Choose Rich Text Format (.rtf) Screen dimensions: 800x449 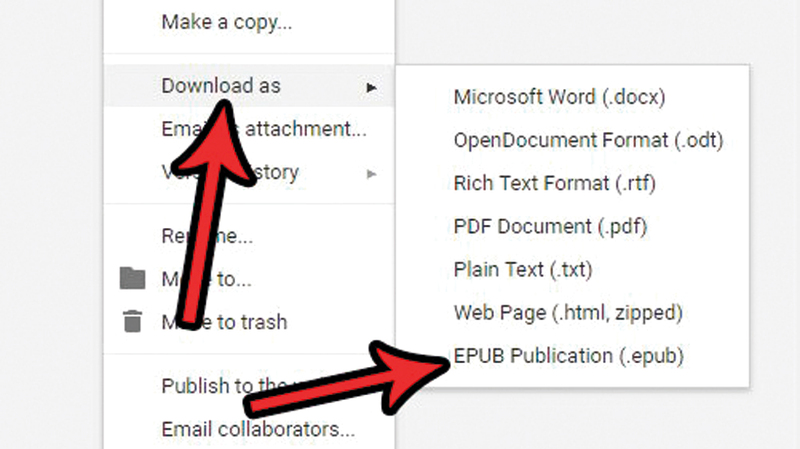(x=554, y=183)
